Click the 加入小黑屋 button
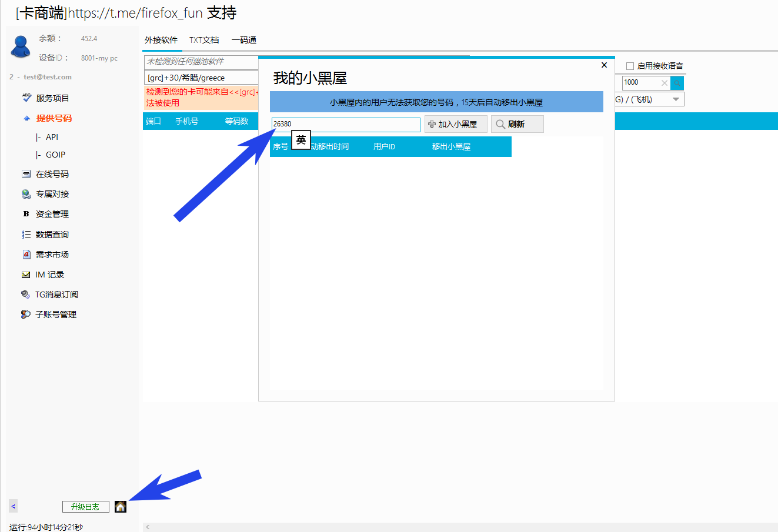This screenshot has height=532, width=778. click(456, 124)
